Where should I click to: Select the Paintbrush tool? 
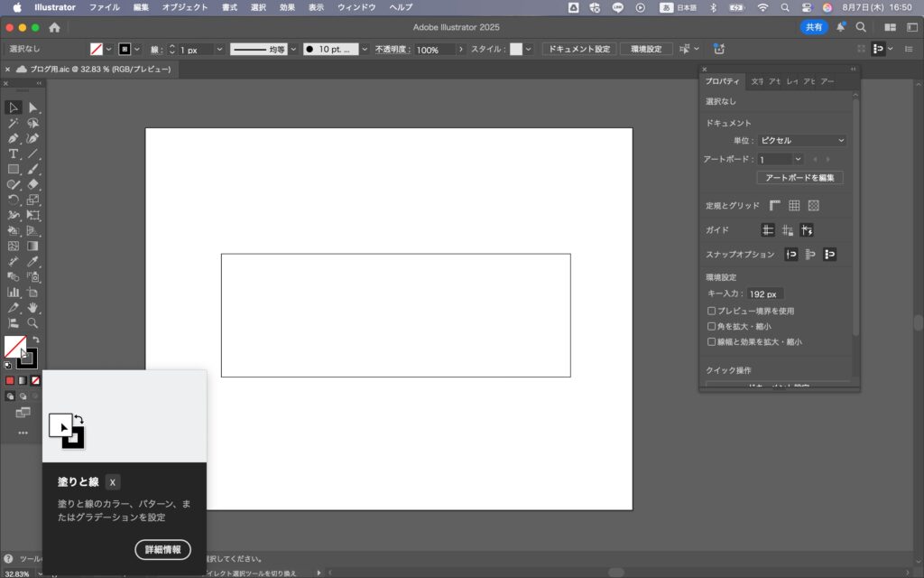tap(33, 169)
